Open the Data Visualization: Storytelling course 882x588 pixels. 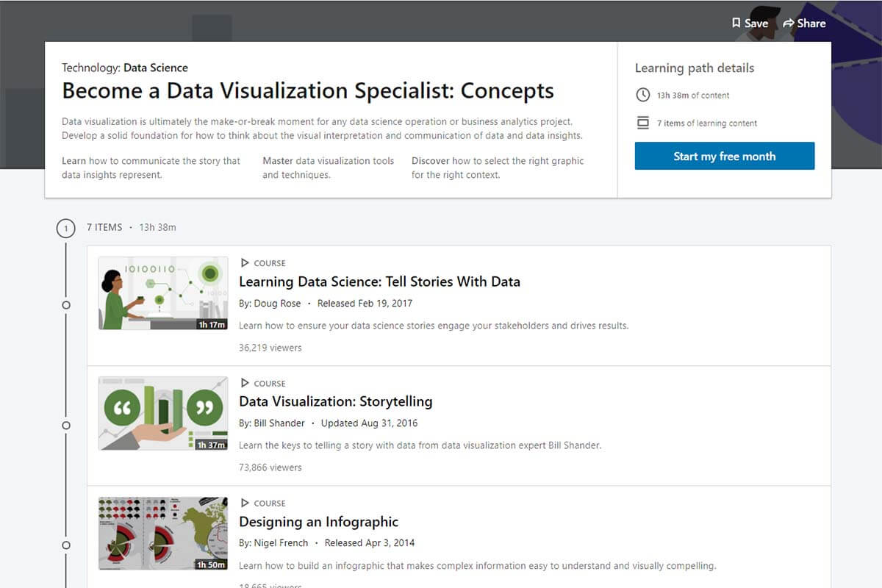[336, 401]
